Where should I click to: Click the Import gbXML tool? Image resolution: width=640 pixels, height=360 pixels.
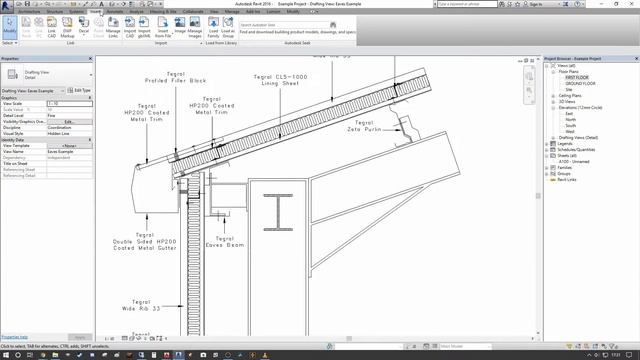tap(144, 27)
